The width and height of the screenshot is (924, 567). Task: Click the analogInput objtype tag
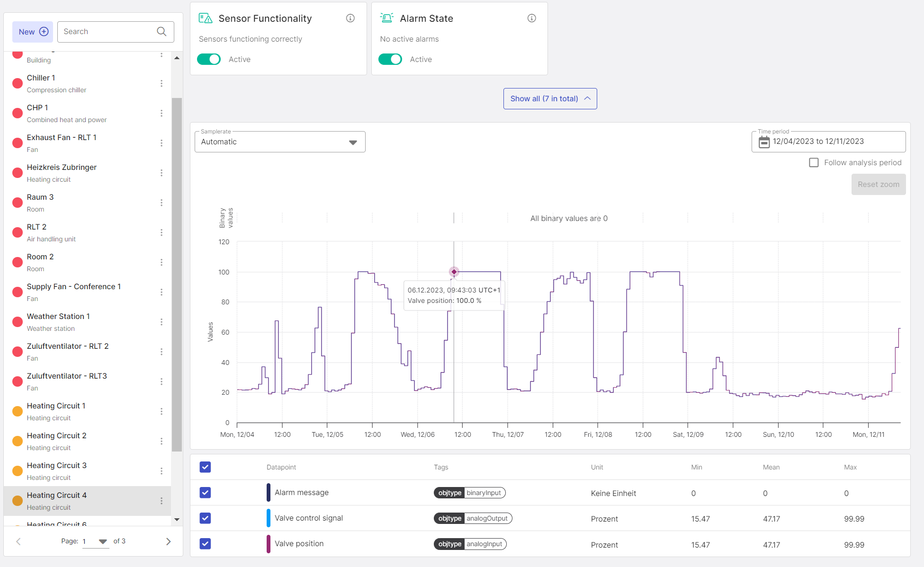(x=470, y=544)
